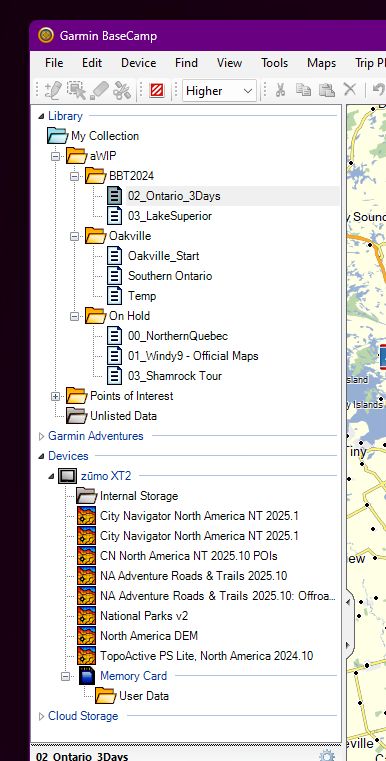Collapse the Oakville folder node

coord(74,236)
